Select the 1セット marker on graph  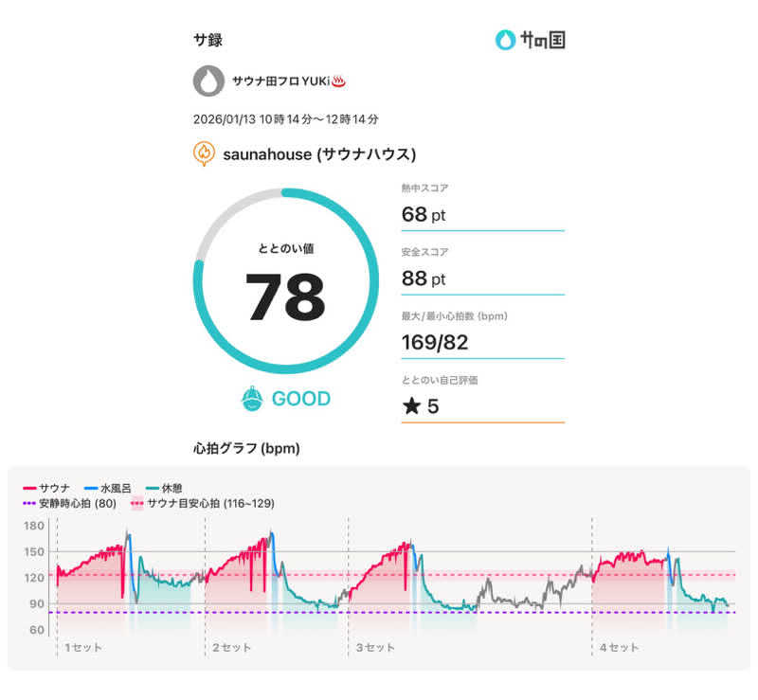(x=82, y=647)
